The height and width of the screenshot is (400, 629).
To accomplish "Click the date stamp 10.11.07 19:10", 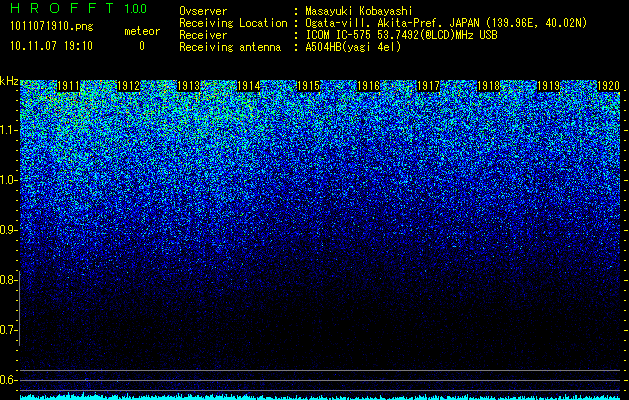I will click(x=51, y=46).
